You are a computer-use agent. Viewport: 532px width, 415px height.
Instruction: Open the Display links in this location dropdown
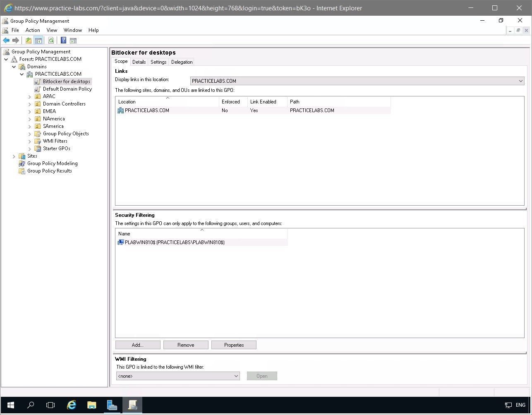520,81
